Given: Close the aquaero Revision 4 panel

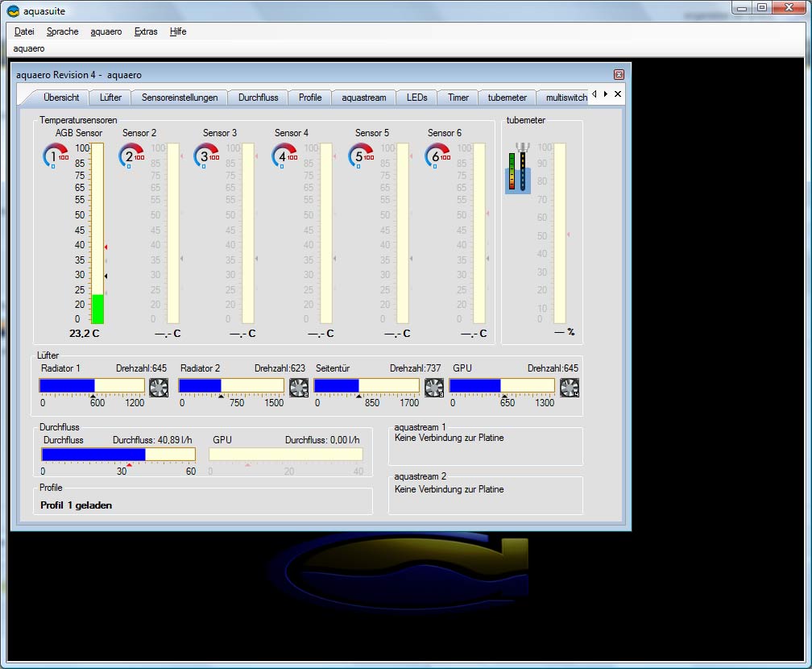Looking at the screenshot, I should click(619, 74).
